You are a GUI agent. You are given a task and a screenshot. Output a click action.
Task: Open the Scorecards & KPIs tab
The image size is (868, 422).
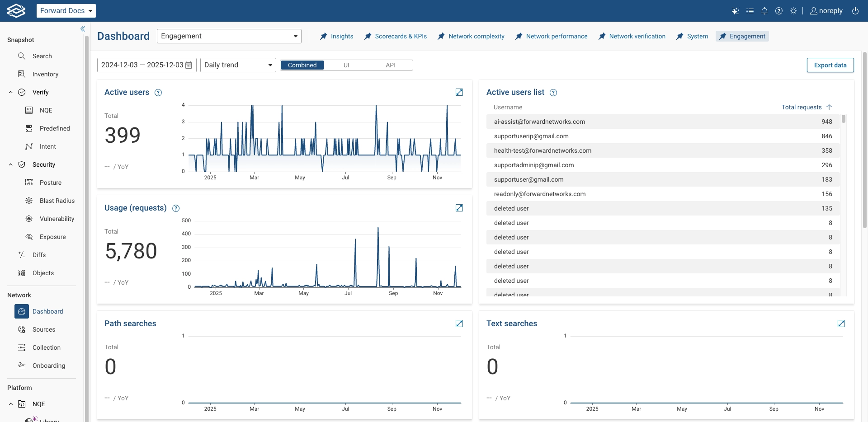401,36
